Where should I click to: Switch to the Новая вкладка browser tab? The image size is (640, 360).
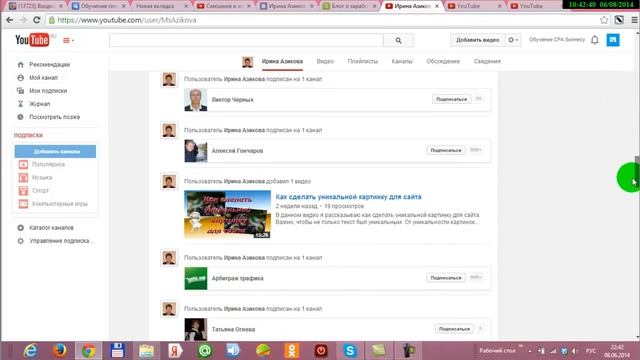155,6
